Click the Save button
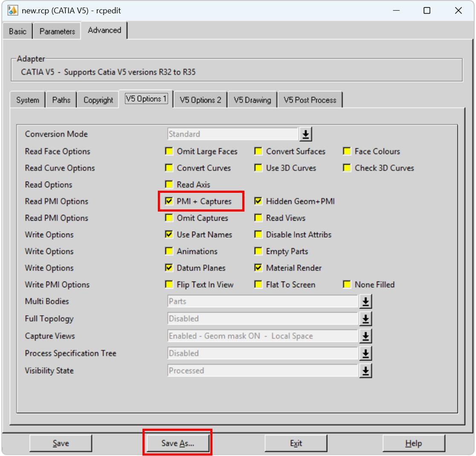Viewport: 476px width, 456px height. click(61, 443)
